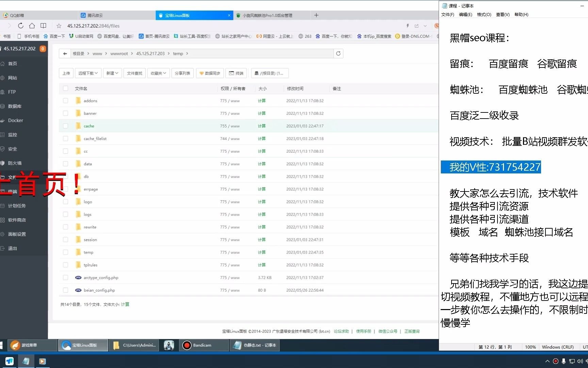Open Notepad 格式(O) menu
Image resolution: width=588 pixels, height=368 pixels.
(x=484, y=14)
